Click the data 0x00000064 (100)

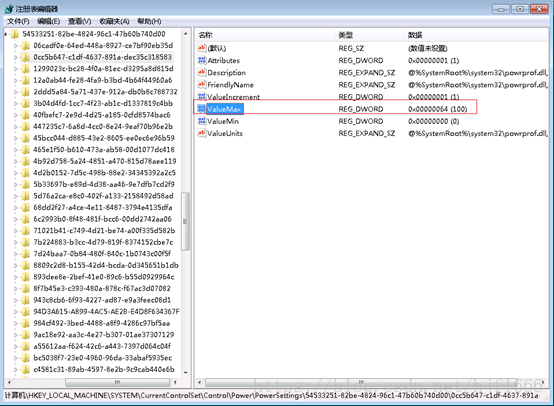click(437, 109)
